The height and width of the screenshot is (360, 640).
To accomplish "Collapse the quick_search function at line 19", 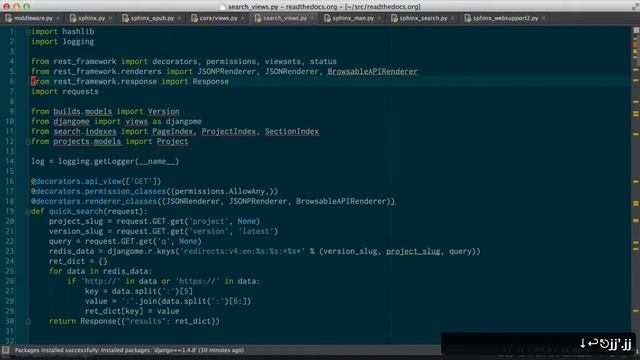I will pos(28,211).
